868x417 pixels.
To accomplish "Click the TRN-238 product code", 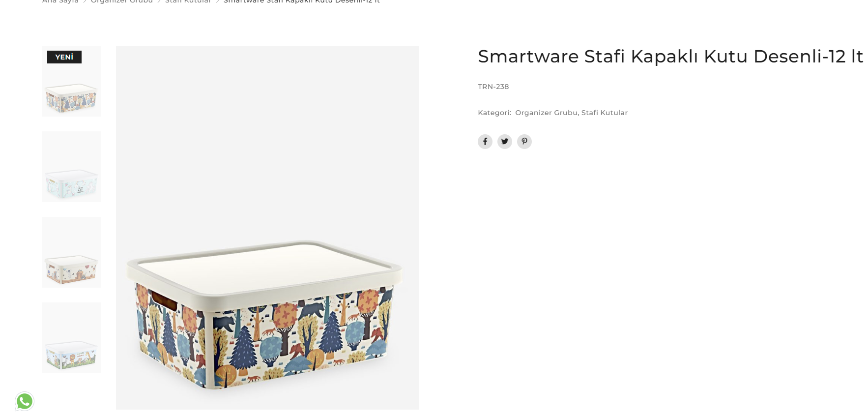I will click(493, 87).
